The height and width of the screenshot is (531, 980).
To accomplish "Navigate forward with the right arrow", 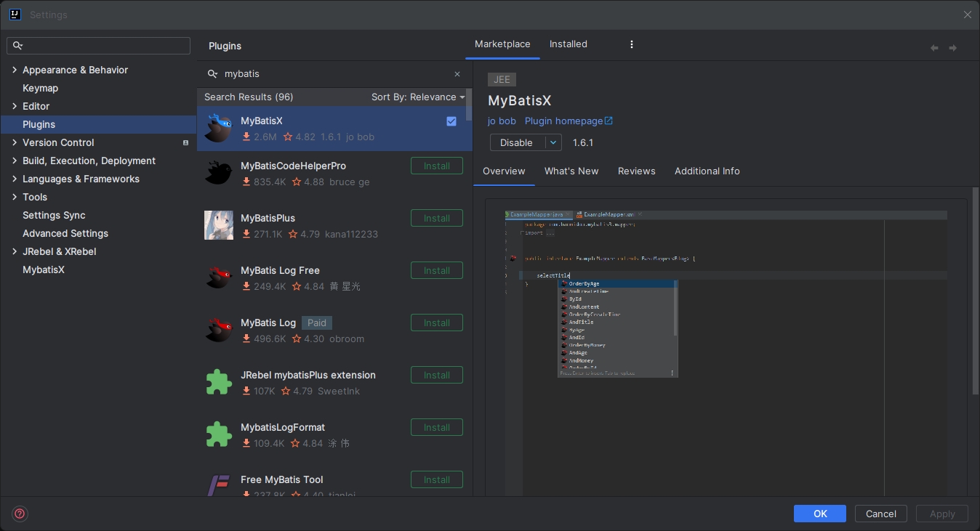I will (953, 48).
